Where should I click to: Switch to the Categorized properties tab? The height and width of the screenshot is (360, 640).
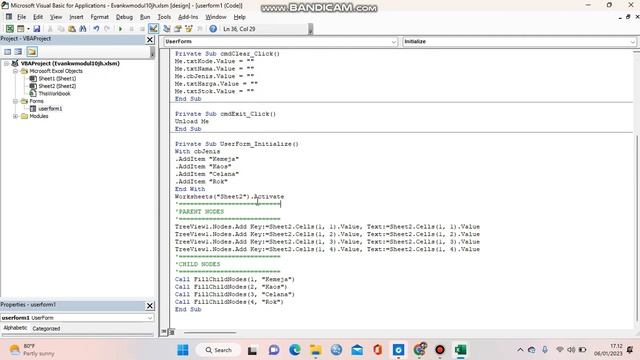pos(46,328)
